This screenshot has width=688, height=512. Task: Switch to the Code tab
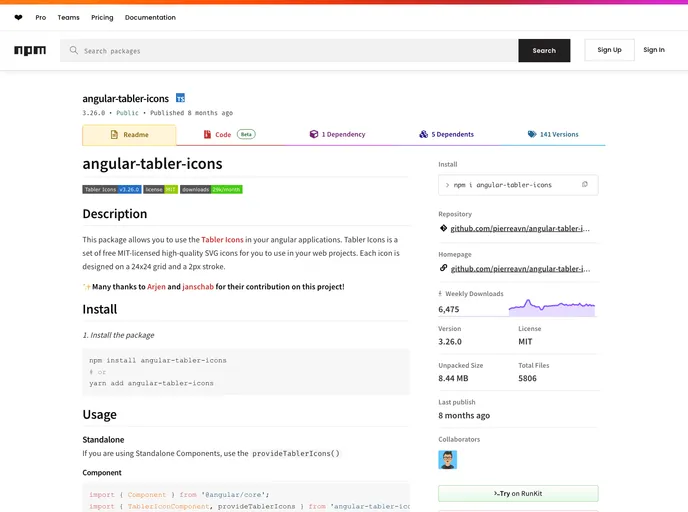point(229,134)
